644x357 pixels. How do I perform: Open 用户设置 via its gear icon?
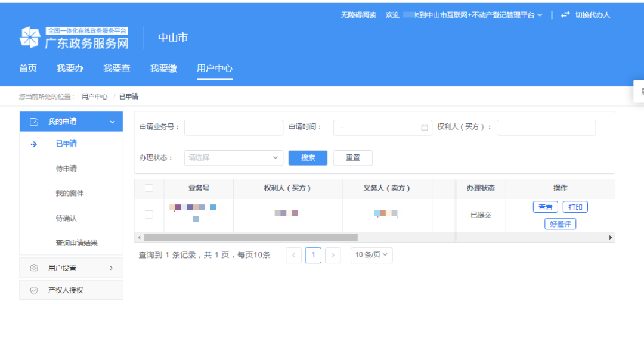34,268
